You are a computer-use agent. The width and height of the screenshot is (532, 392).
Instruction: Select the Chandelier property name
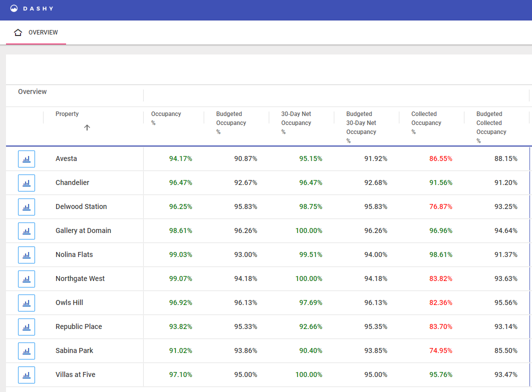tap(72, 183)
